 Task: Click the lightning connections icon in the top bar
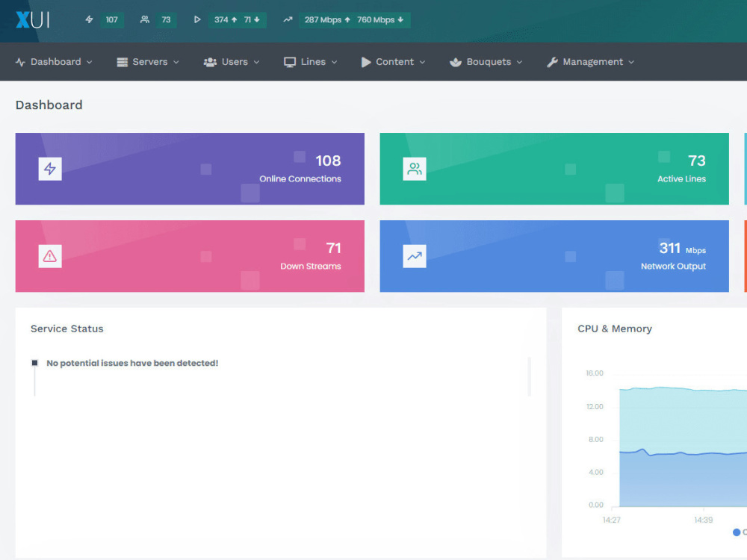pyautogui.click(x=89, y=20)
